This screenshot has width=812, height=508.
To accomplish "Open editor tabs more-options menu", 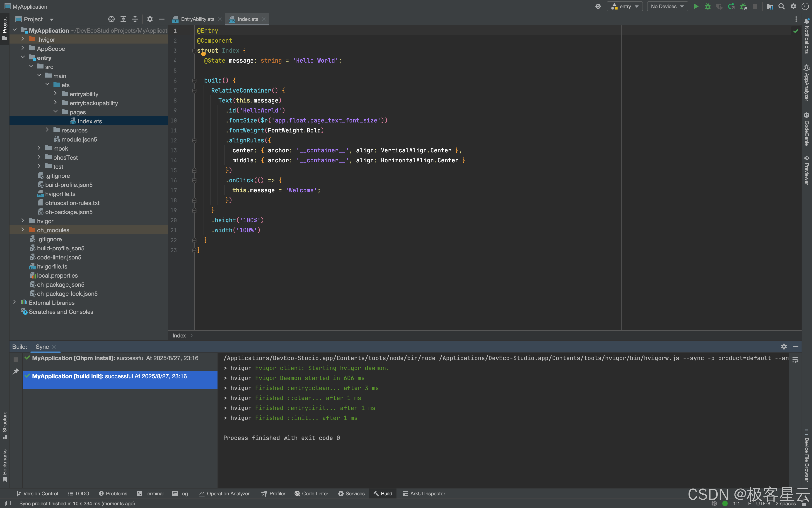I will [796, 19].
